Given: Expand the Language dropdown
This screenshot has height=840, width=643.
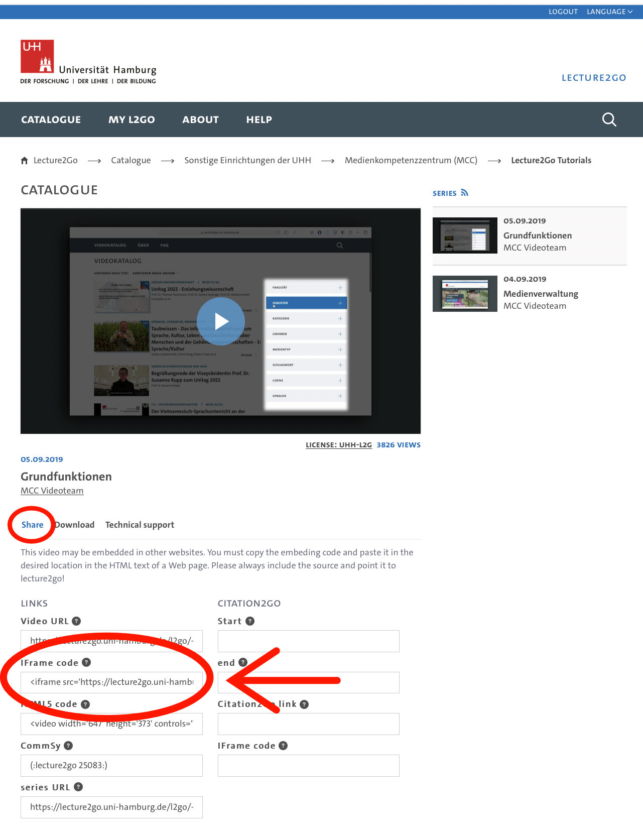Looking at the screenshot, I should click(x=609, y=12).
